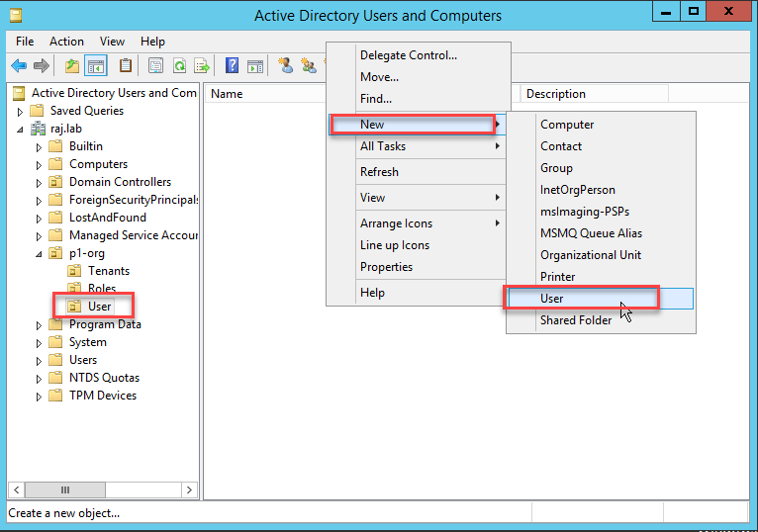The image size is (758, 532).
Task: Click the Tenants OU folder icon
Action: (74, 271)
